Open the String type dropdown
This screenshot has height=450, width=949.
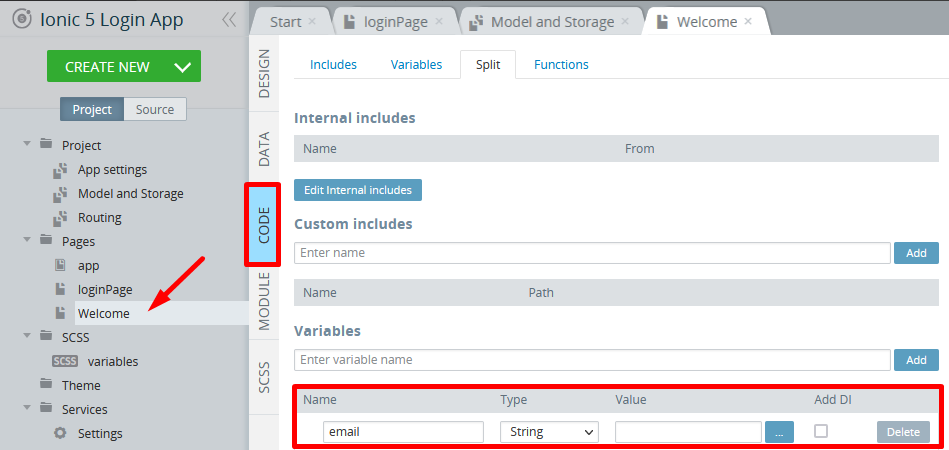coord(550,432)
